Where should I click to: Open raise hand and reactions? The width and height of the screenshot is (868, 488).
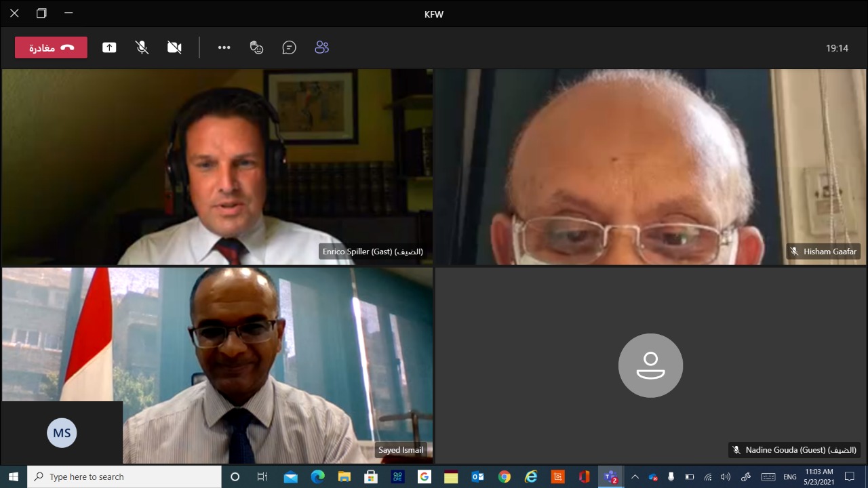tap(256, 47)
